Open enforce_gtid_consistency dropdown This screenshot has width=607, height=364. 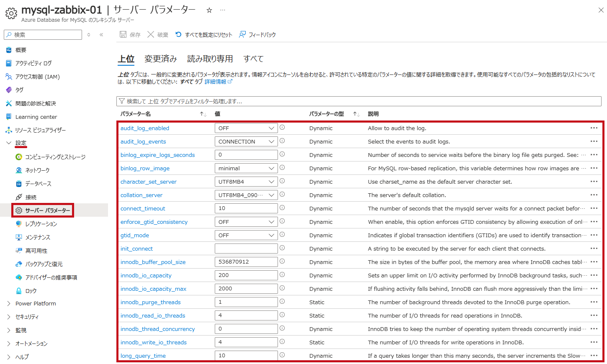click(x=246, y=222)
